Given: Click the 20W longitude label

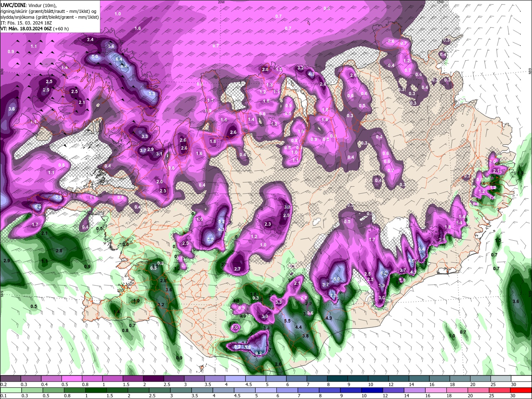Looking at the screenshot, I should point(222,2).
